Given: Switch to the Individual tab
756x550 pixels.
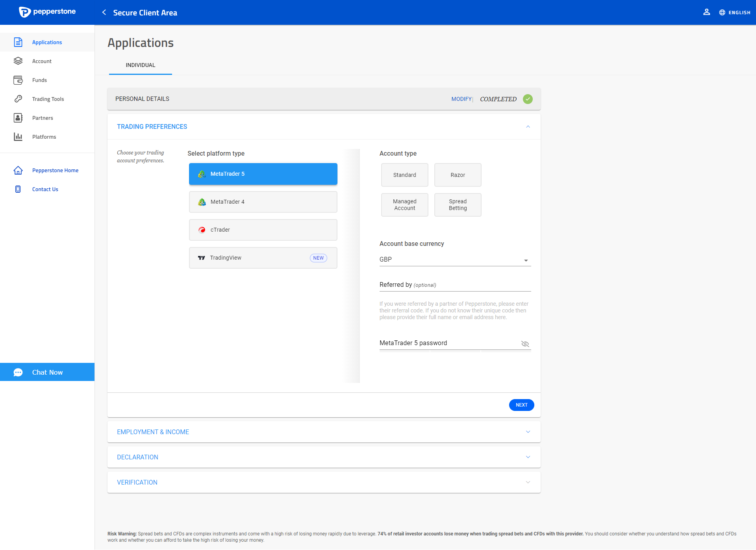Looking at the screenshot, I should click(141, 65).
